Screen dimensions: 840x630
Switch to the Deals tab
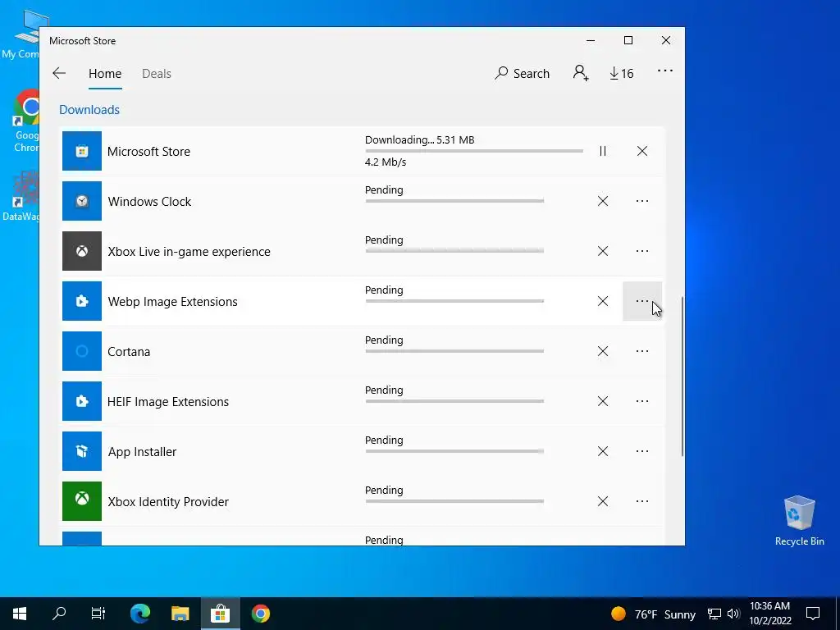[157, 73]
